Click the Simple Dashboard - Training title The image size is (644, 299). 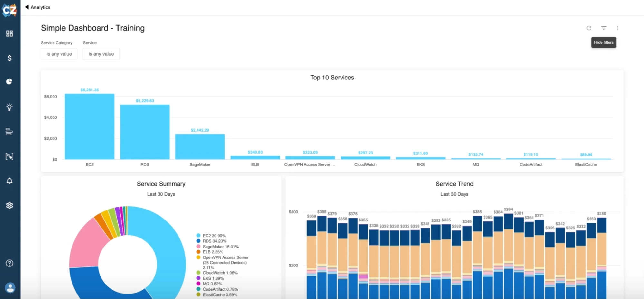tap(93, 28)
